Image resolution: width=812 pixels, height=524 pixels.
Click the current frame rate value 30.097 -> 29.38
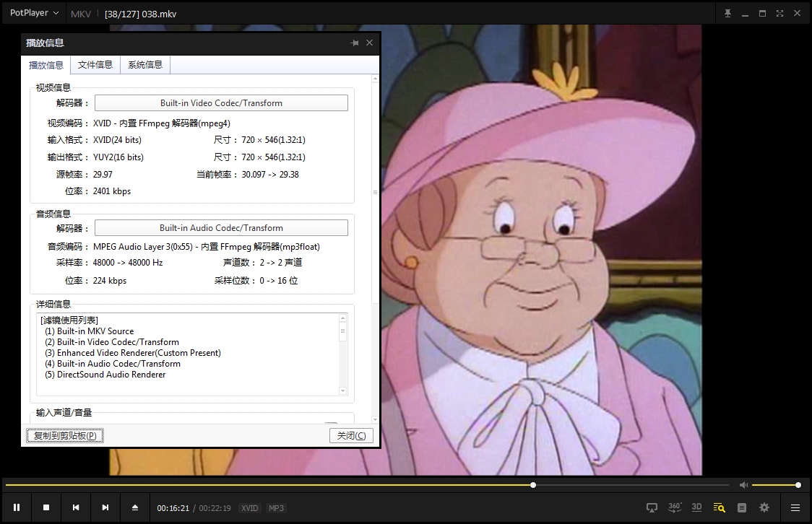click(x=270, y=175)
